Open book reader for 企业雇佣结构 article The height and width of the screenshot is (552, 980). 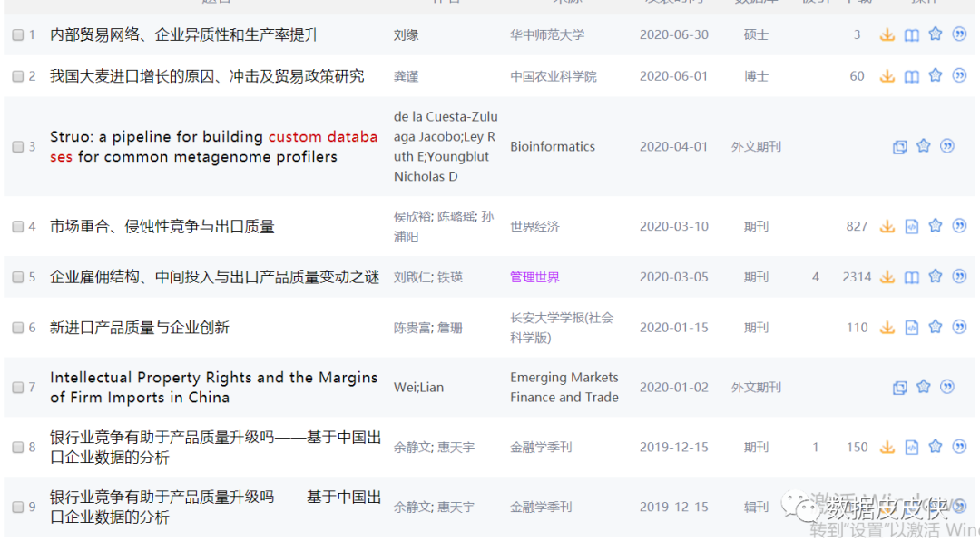[912, 277]
